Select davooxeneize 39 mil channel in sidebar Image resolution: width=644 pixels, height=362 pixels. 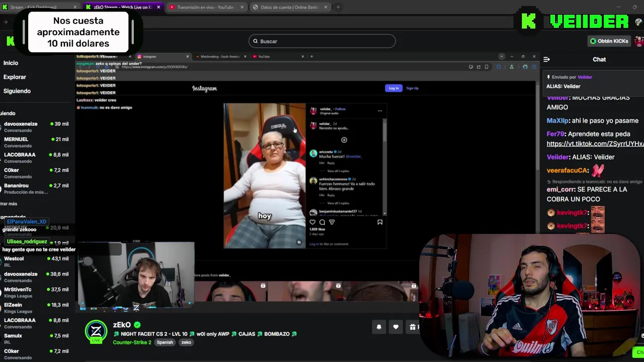(x=35, y=127)
